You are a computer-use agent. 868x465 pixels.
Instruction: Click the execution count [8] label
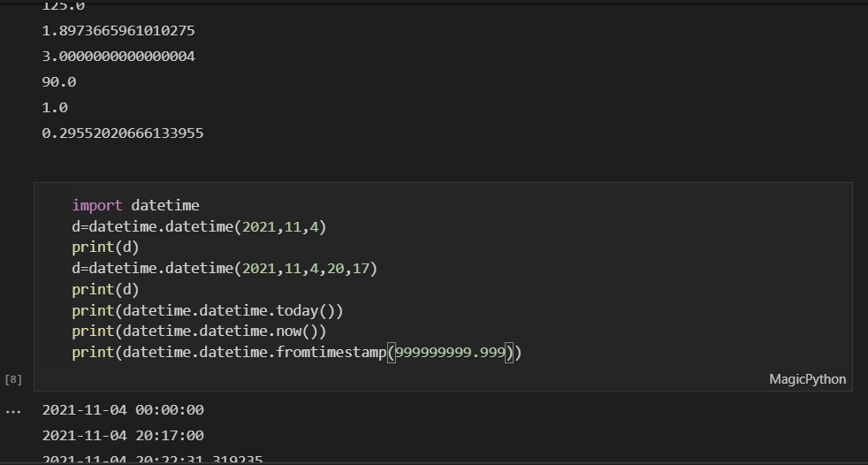click(13, 379)
